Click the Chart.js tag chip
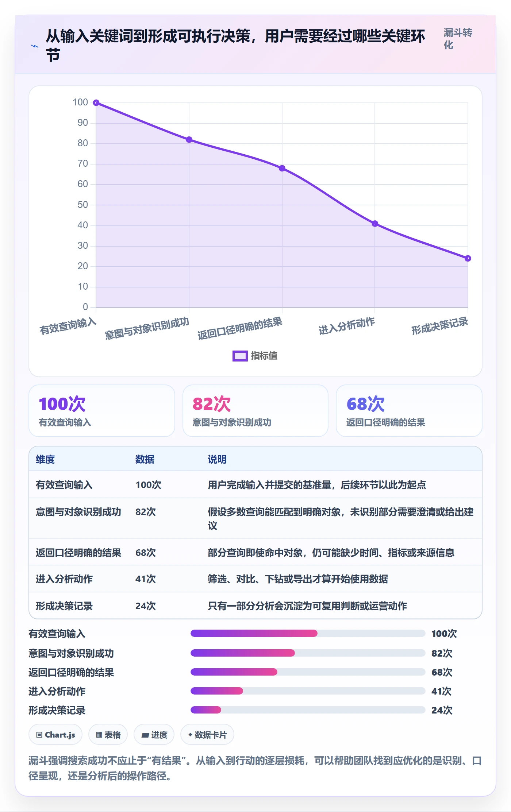The height and width of the screenshot is (812, 511). coord(55,735)
